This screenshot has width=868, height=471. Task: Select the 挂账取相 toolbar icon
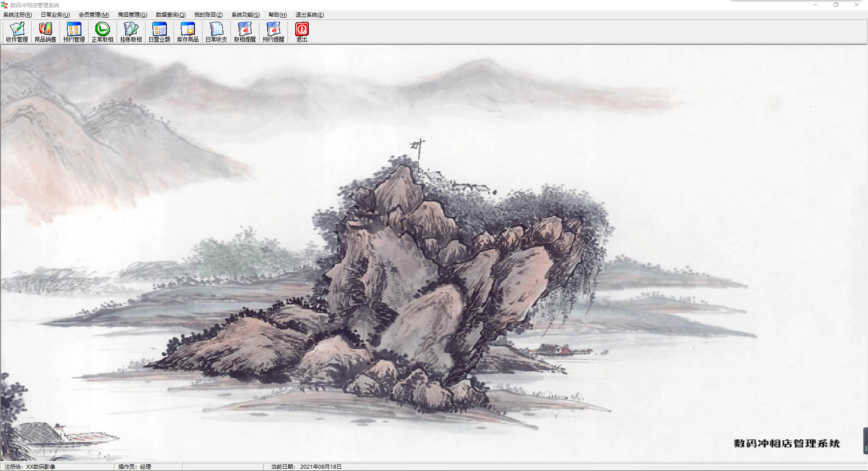pos(131,32)
